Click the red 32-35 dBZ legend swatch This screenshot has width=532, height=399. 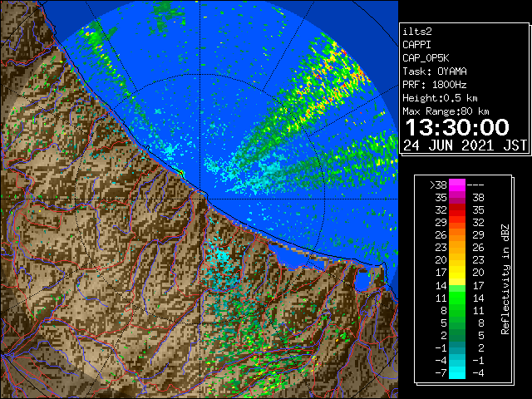[x=457, y=210]
